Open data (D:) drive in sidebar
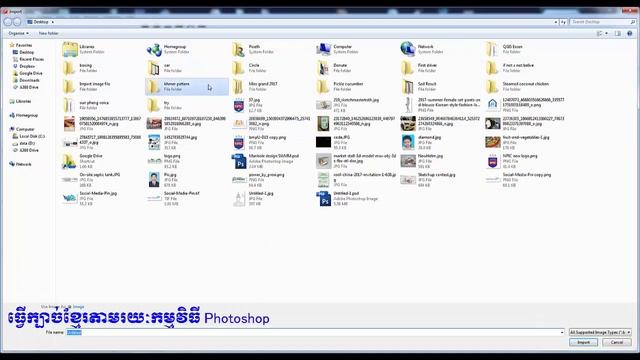Screen dimensions: 640x360 point(27,143)
